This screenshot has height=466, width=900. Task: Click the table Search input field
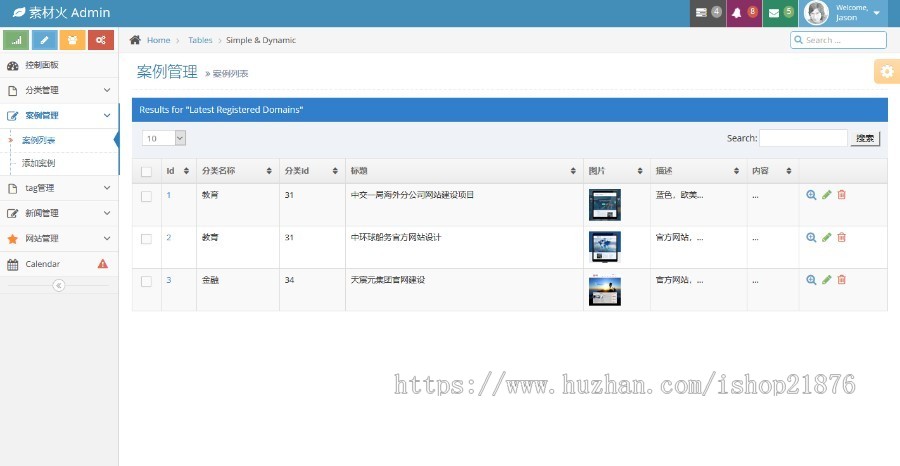[803, 138]
